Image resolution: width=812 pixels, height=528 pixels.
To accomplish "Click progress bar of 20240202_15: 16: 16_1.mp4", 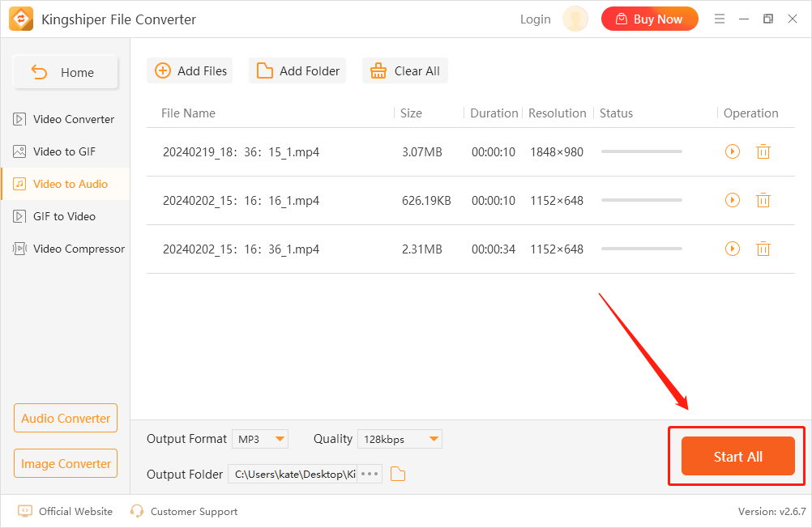I will (x=642, y=200).
